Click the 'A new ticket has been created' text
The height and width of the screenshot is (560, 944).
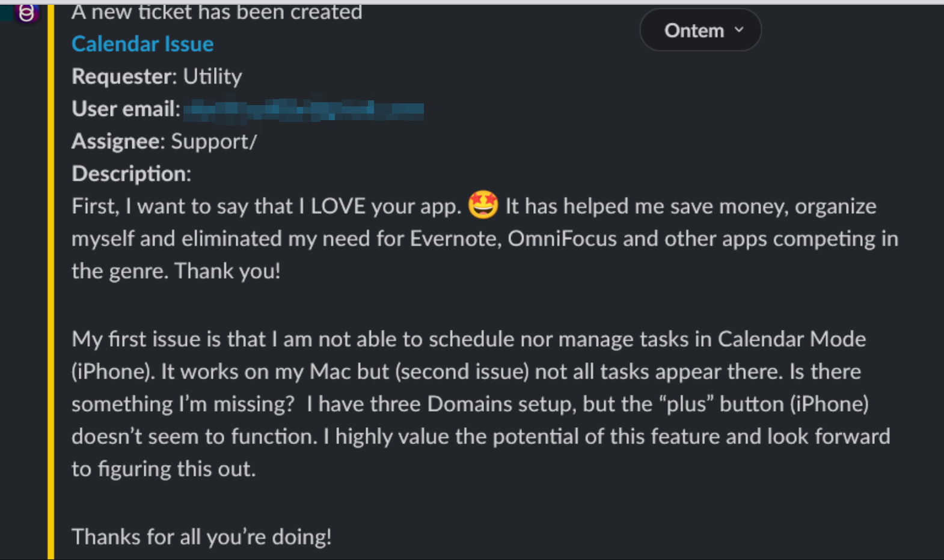(217, 12)
